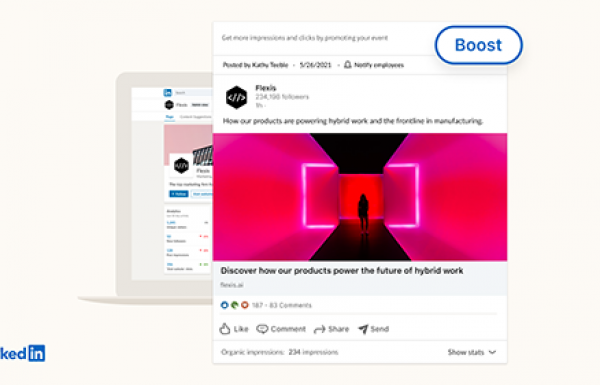Screen dimensions: 600x385
Task: Click the 5/26/2021 post date
Action: pyautogui.click(x=315, y=65)
